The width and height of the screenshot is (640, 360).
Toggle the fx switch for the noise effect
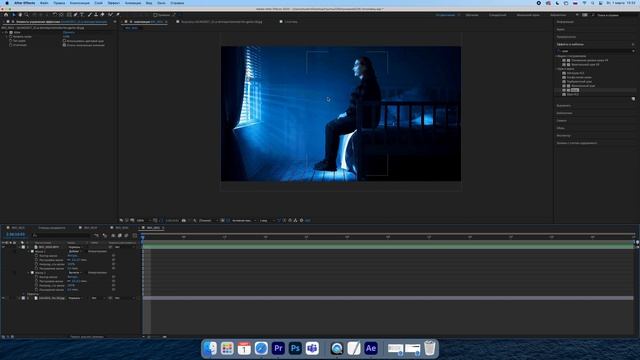pyautogui.click(x=6, y=32)
